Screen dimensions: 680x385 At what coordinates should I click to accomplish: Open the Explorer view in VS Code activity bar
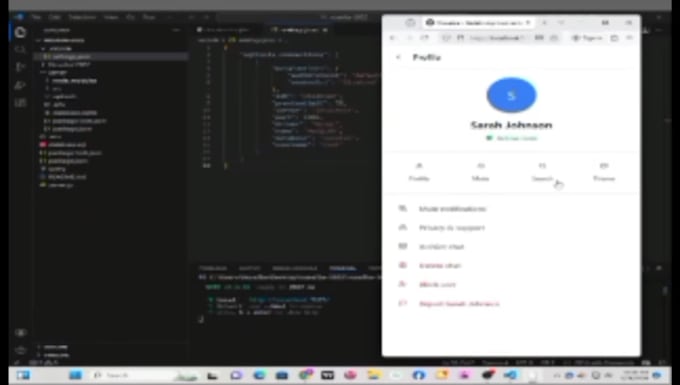pos(20,33)
